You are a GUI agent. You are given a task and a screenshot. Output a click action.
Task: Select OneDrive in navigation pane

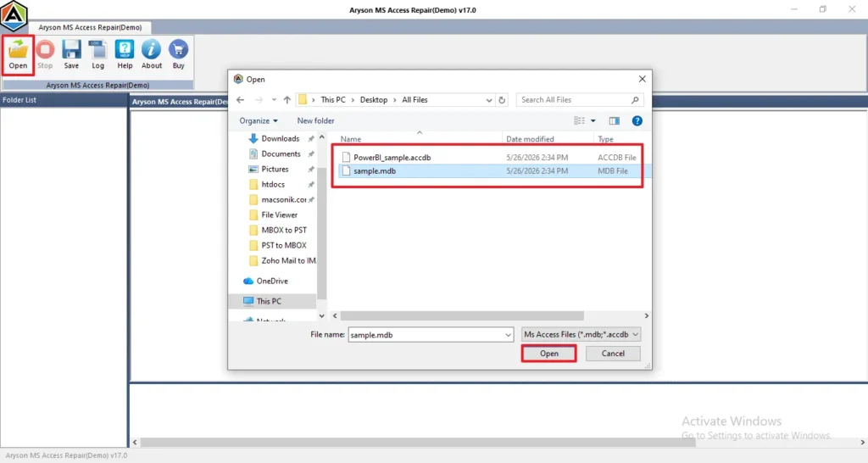pyautogui.click(x=272, y=281)
